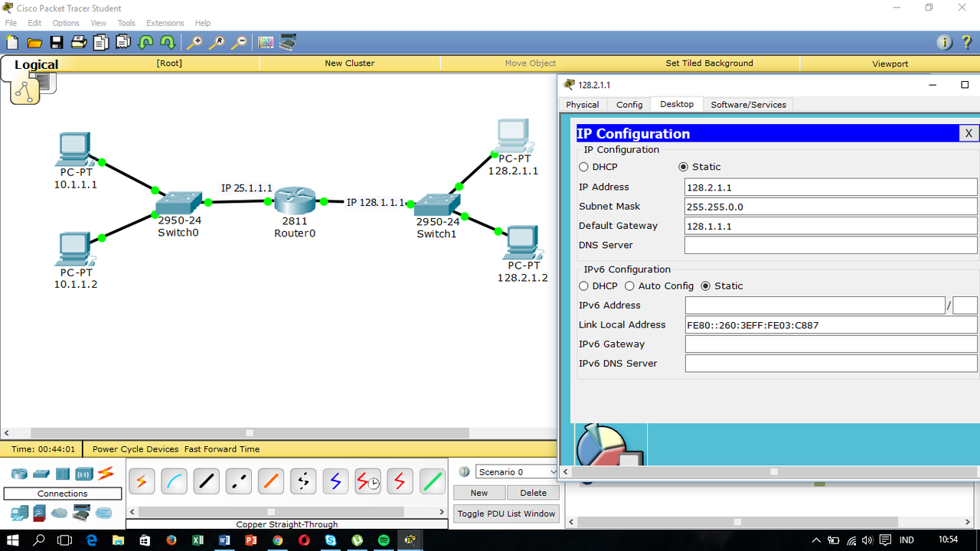The image size is (980, 551).
Task: Choose the black Copper Straight-Through cable
Action: pyautogui.click(x=206, y=481)
